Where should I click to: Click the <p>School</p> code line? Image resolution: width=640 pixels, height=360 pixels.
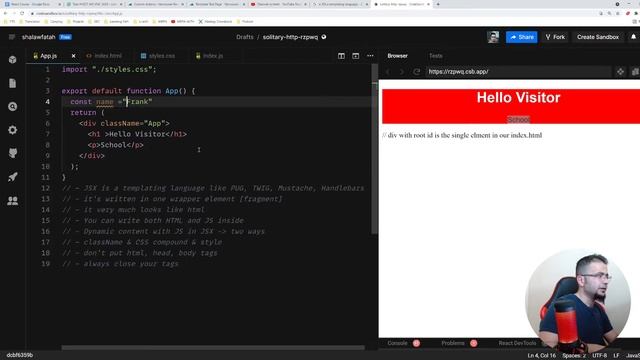[116, 145]
